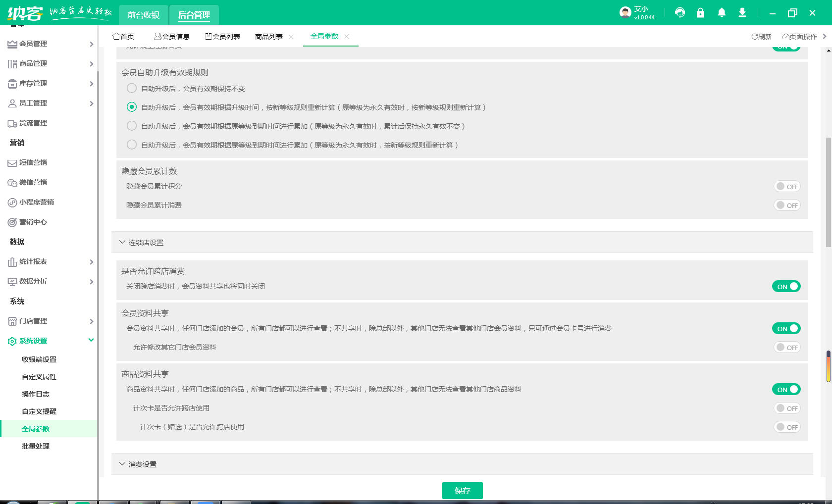Screen dimensions: 832x504
Task: Turn off 会员资料共享 switch
Action: click(x=786, y=329)
